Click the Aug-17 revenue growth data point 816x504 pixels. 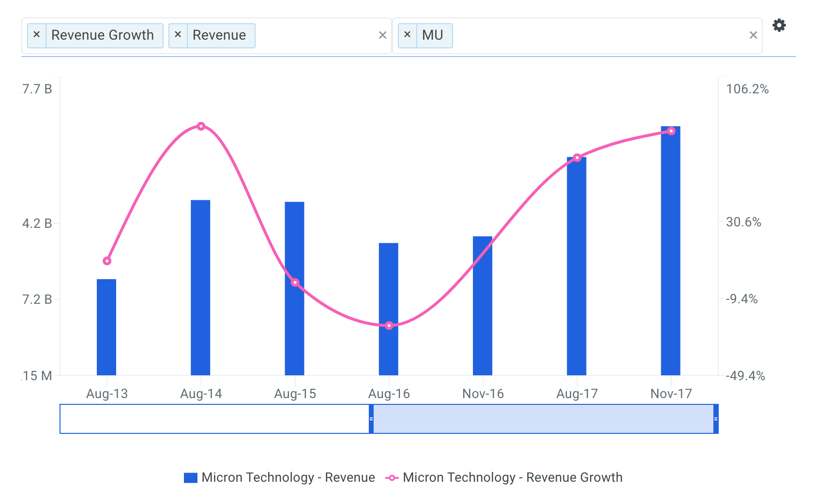pos(577,158)
